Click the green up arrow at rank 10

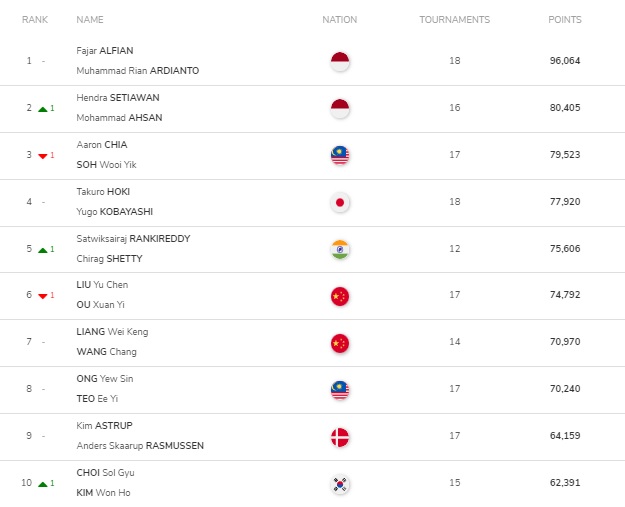(43, 484)
